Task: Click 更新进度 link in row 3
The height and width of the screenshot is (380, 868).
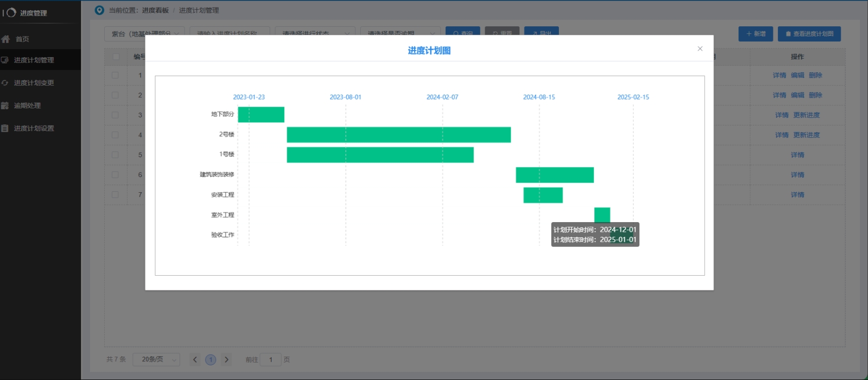Action: click(x=806, y=115)
